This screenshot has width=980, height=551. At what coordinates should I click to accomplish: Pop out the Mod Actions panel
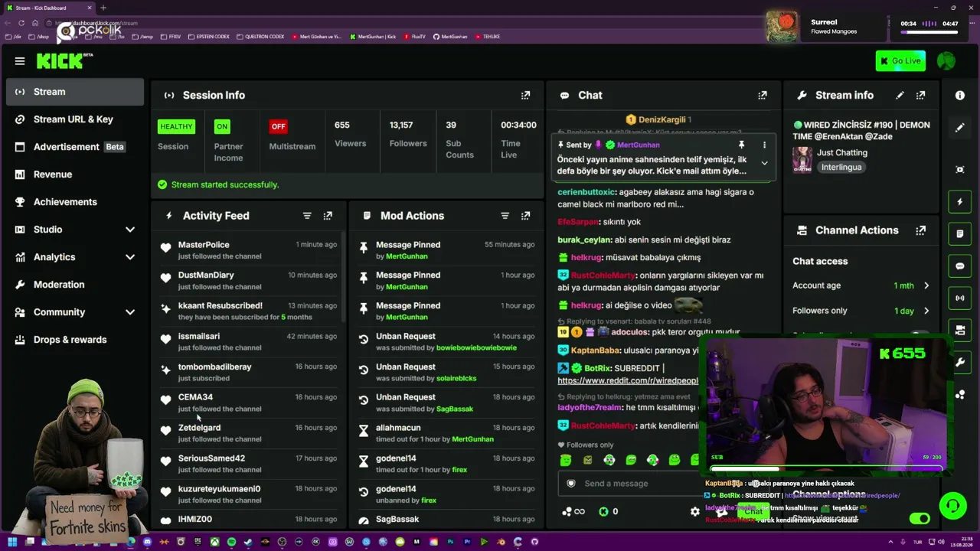[x=525, y=216]
